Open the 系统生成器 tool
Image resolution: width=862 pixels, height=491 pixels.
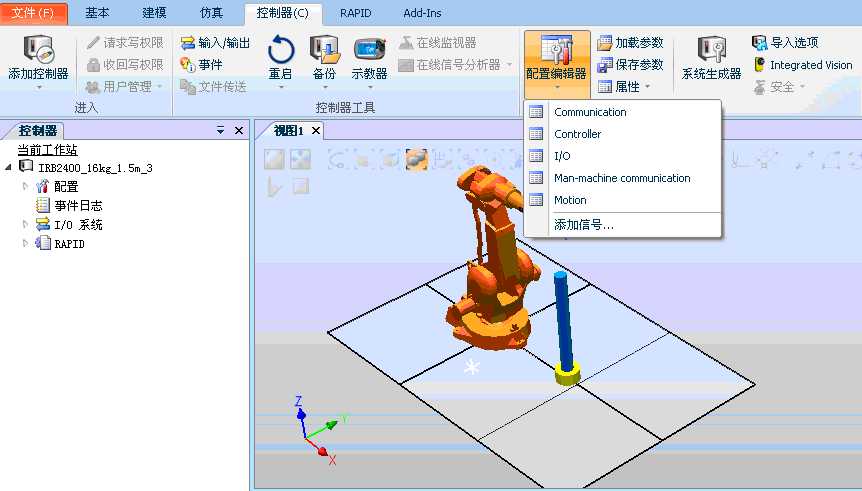711,58
